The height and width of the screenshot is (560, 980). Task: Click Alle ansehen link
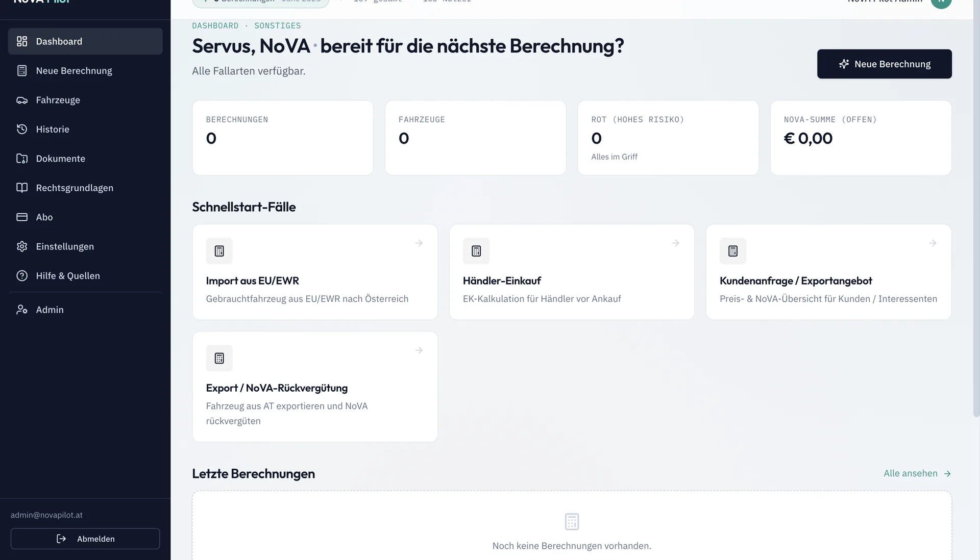coord(917,473)
